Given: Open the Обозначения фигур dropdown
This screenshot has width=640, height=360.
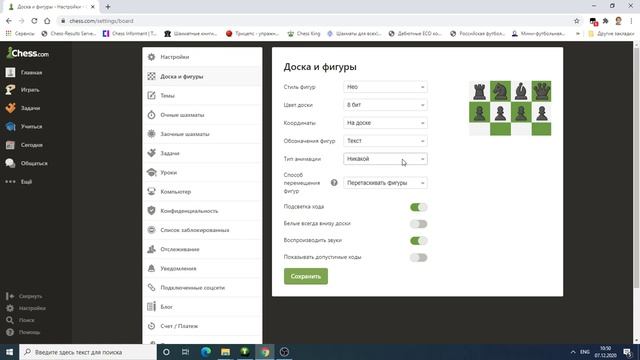Looking at the screenshot, I should coord(385,141).
